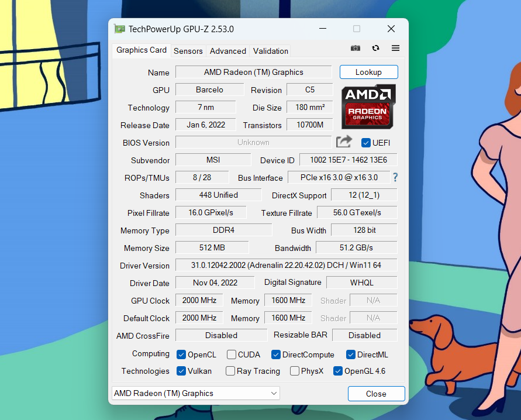This screenshot has height=420, width=521.
Task: Click the Bus Interface question mark
Action: click(395, 177)
